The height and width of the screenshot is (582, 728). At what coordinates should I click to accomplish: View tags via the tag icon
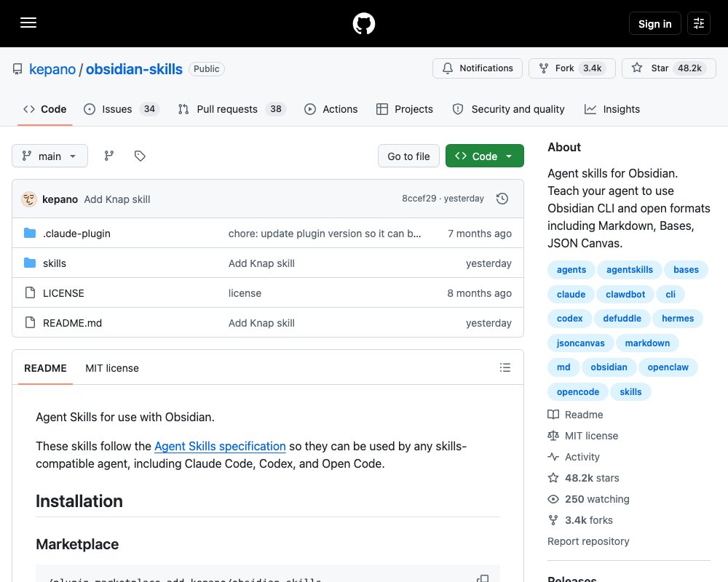tap(140, 156)
